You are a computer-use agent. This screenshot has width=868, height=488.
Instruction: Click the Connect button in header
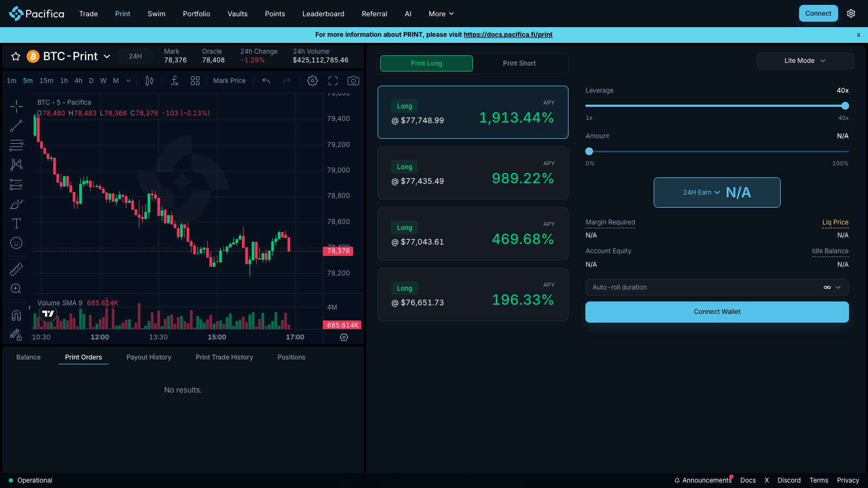pyautogui.click(x=818, y=14)
